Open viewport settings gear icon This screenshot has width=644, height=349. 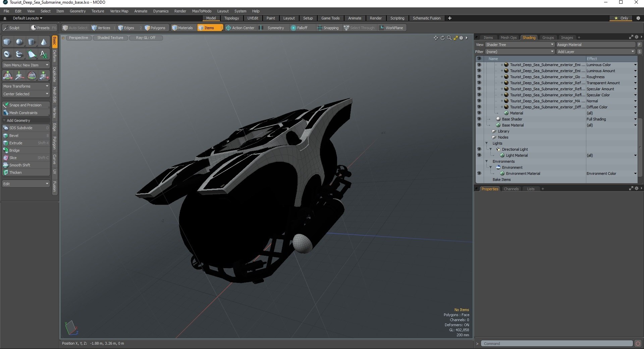(461, 38)
